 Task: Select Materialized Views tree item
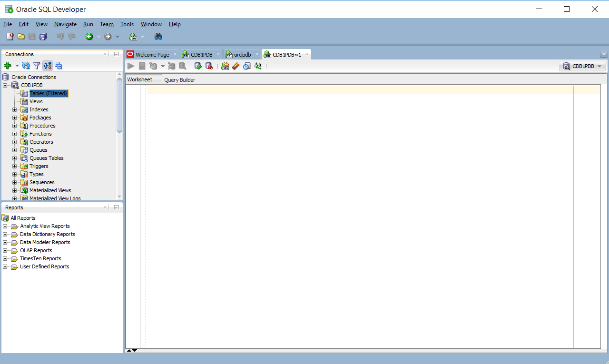(50, 190)
